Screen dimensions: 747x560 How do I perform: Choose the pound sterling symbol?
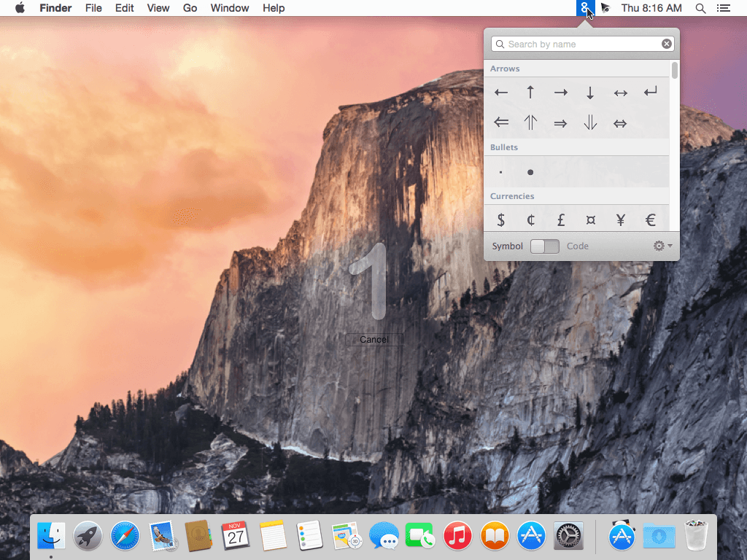coord(561,220)
